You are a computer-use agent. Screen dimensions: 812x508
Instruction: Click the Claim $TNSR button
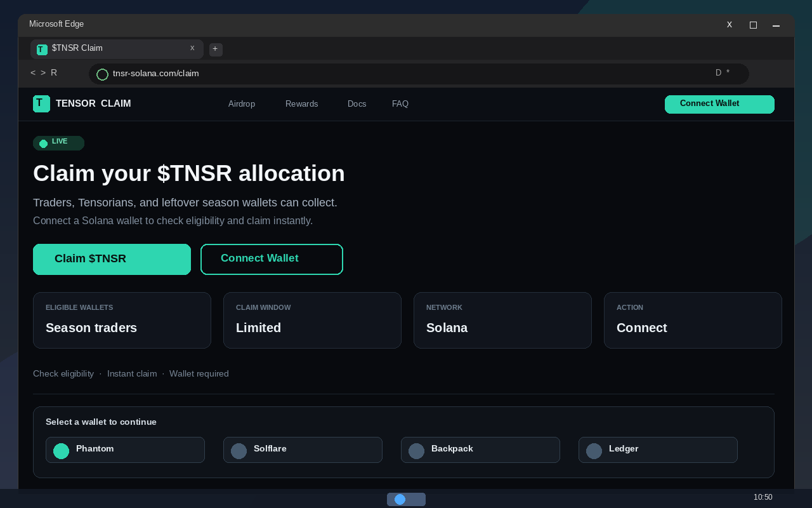112,259
